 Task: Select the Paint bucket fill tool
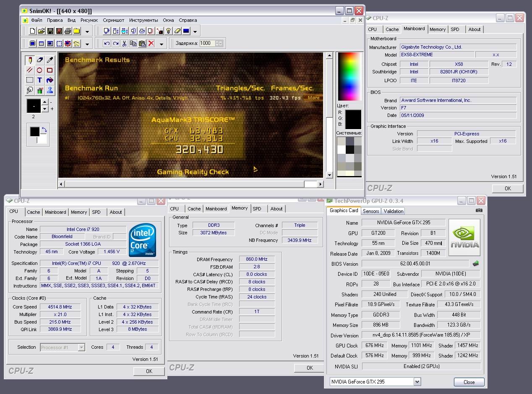50,80
